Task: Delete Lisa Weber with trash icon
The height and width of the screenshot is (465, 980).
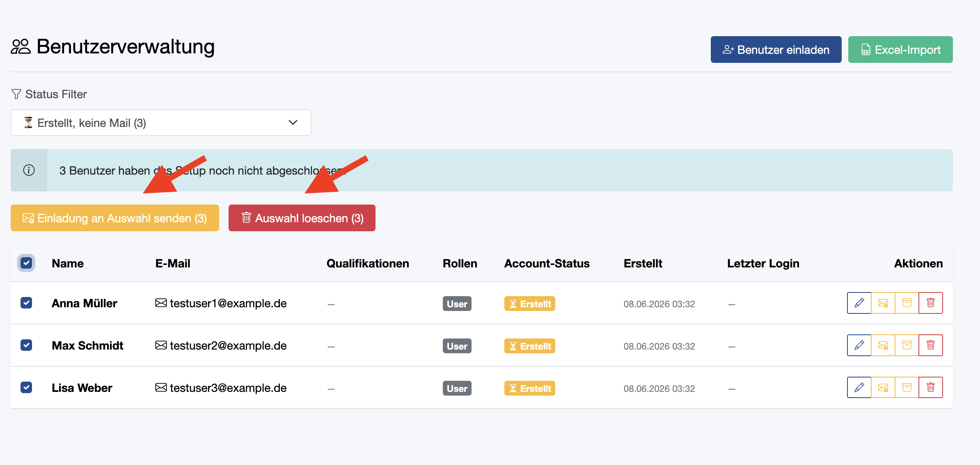Action: click(930, 388)
